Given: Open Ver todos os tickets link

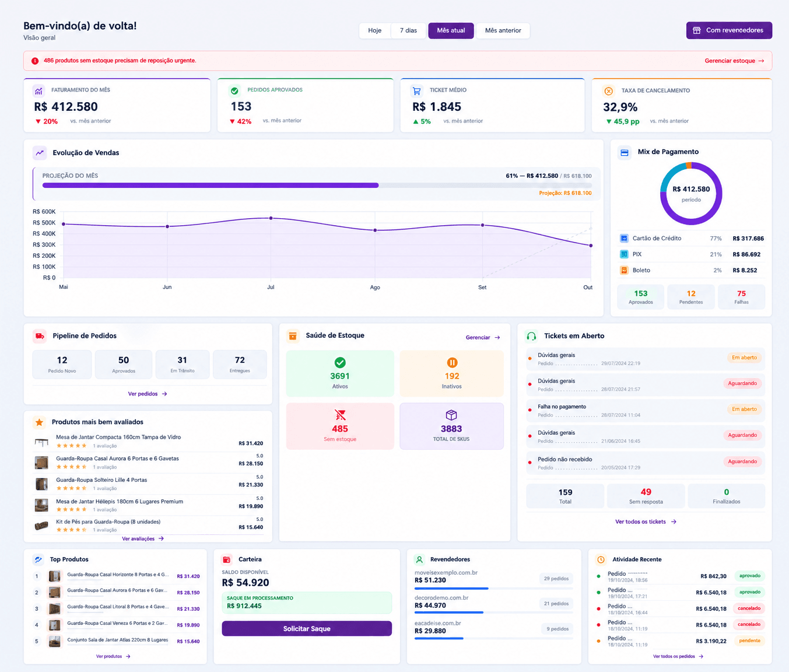Looking at the screenshot, I should 646,522.
